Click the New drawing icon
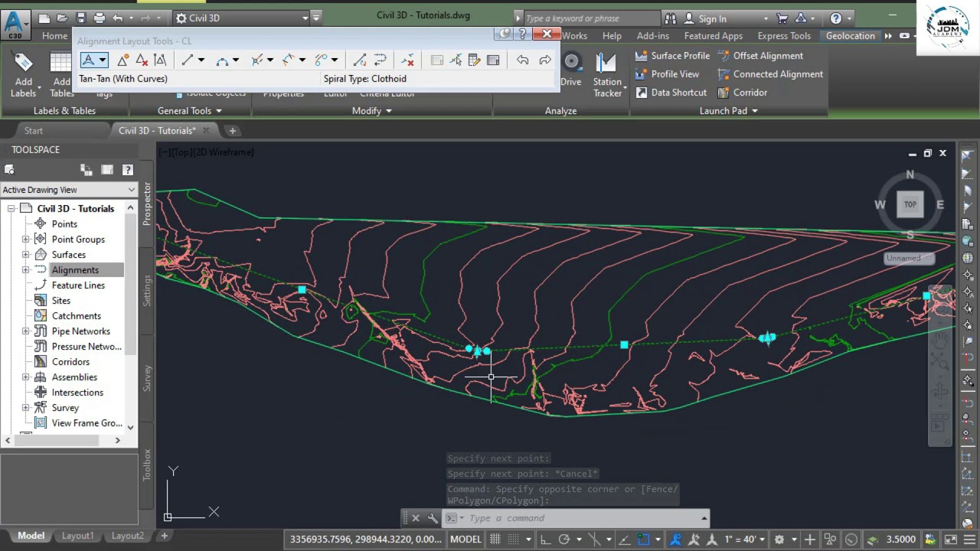 (44, 18)
